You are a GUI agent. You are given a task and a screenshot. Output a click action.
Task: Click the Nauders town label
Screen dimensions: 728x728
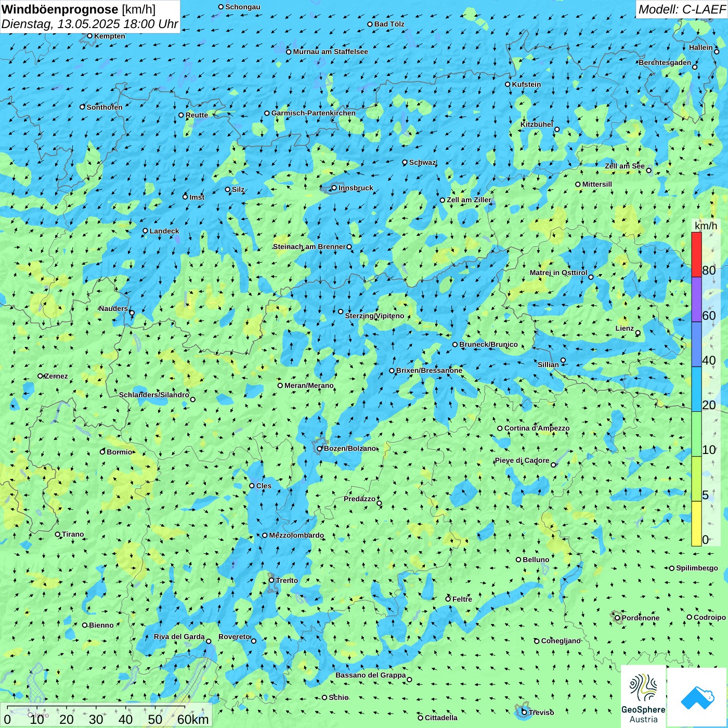pos(113,308)
